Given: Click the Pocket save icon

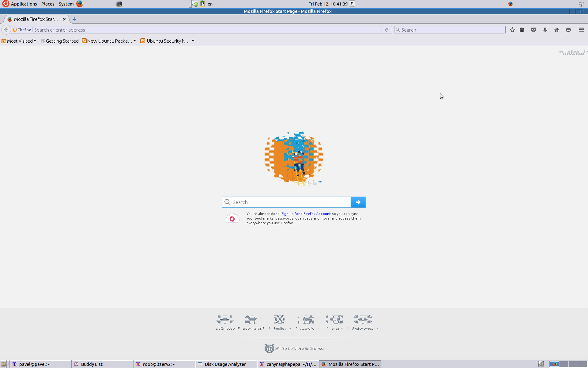Looking at the screenshot, I should click(533, 30).
